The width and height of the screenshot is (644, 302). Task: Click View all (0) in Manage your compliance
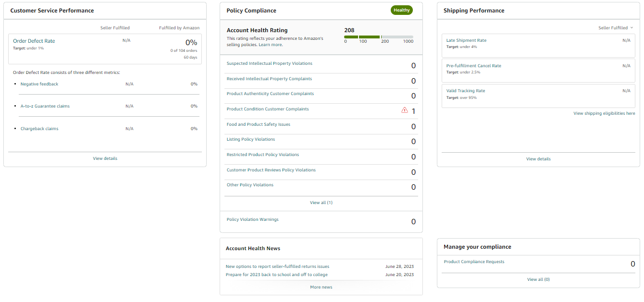click(x=538, y=279)
